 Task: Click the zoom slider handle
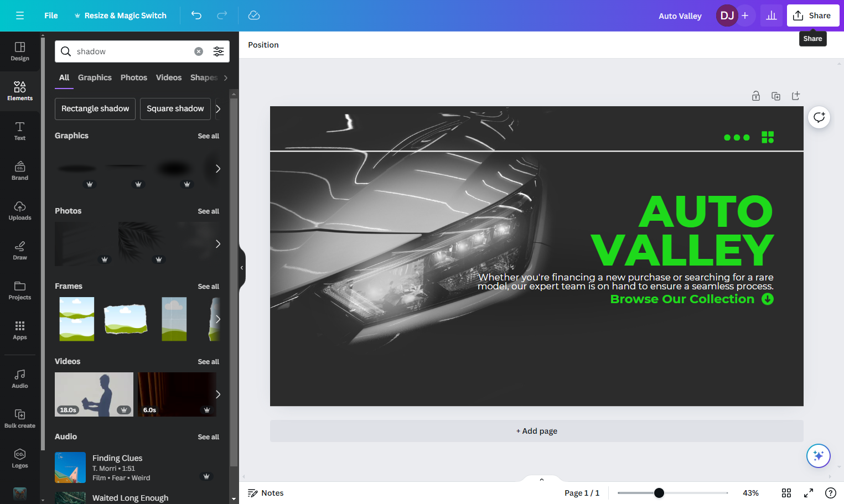[x=659, y=493]
